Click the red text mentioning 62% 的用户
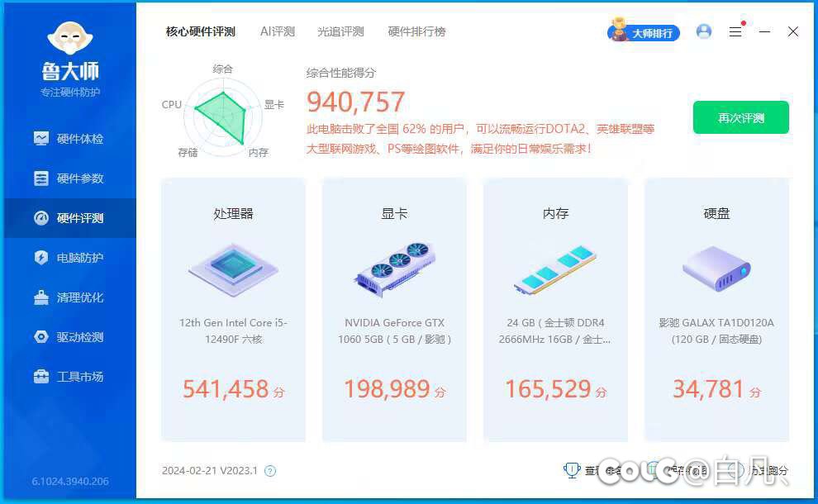The width and height of the screenshot is (818, 504). pyautogui.click(x=480, y=139)
